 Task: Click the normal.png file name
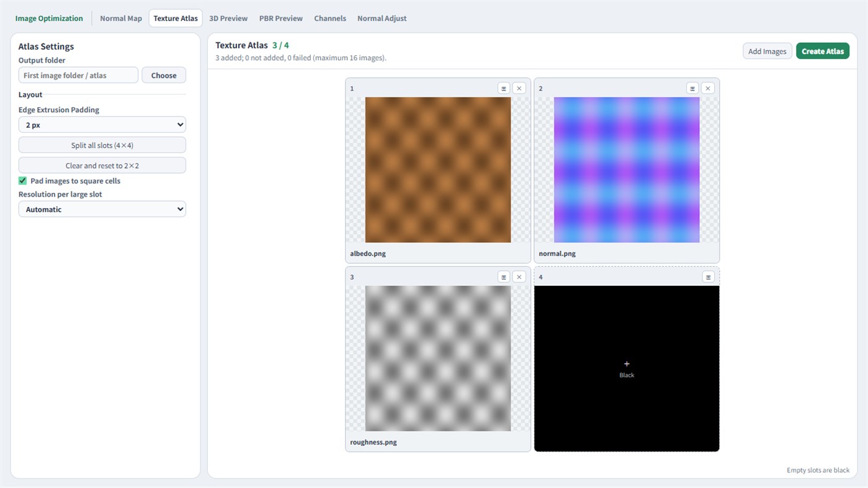click(557, 254)
